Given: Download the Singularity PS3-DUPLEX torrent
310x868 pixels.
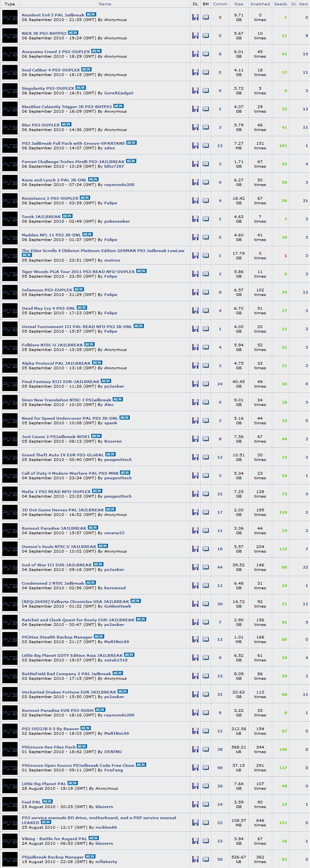Looking at the screenshot, I should point(195,91).
